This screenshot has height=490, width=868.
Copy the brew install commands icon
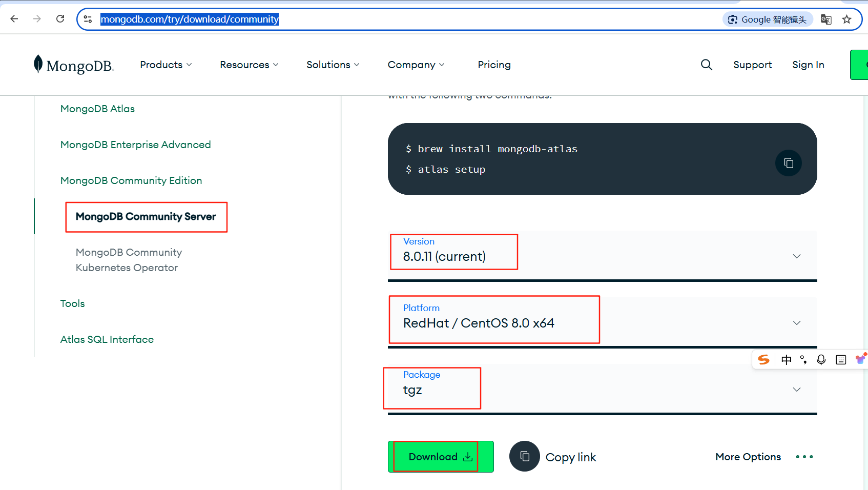(789, 163)
